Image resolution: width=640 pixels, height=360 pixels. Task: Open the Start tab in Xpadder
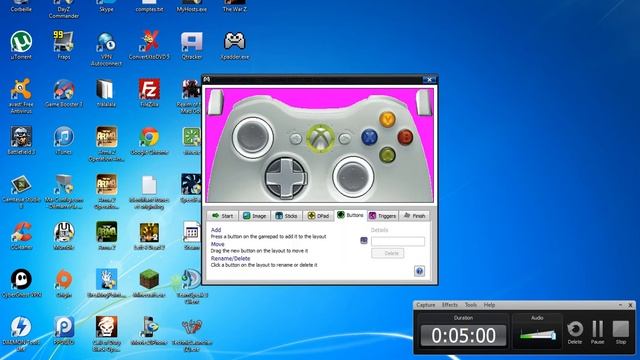click(x=222, y=216)
